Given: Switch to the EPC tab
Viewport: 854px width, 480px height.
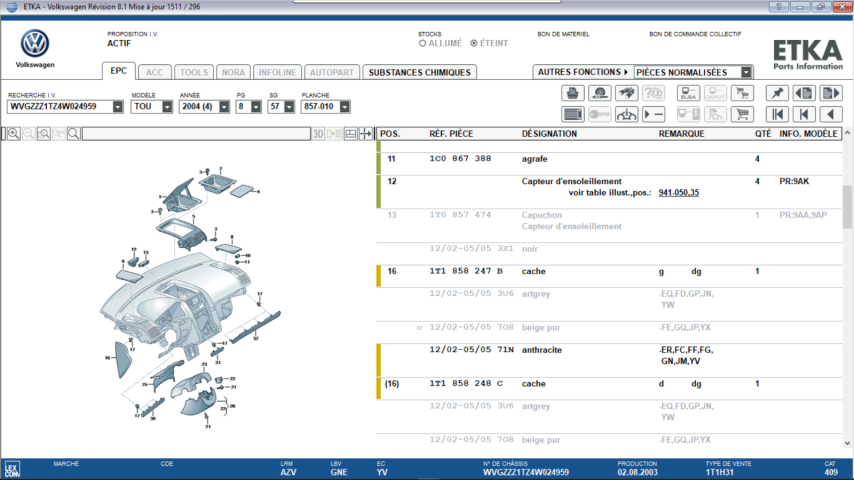Looking at the screenshot, I should (x=118, y=71).
